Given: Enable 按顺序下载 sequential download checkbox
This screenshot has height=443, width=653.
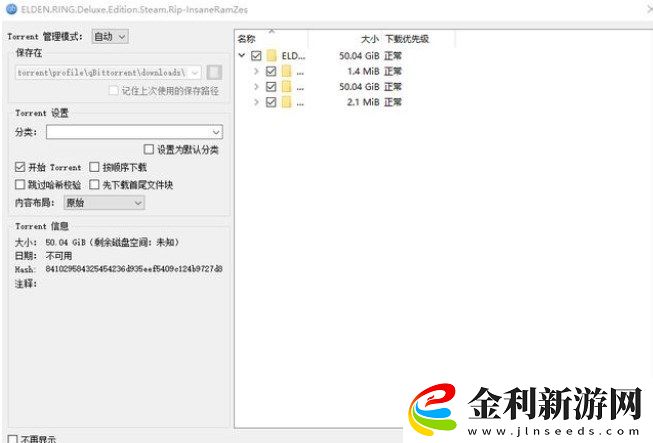Looking at the screenshot, I should tap(95, 167).
